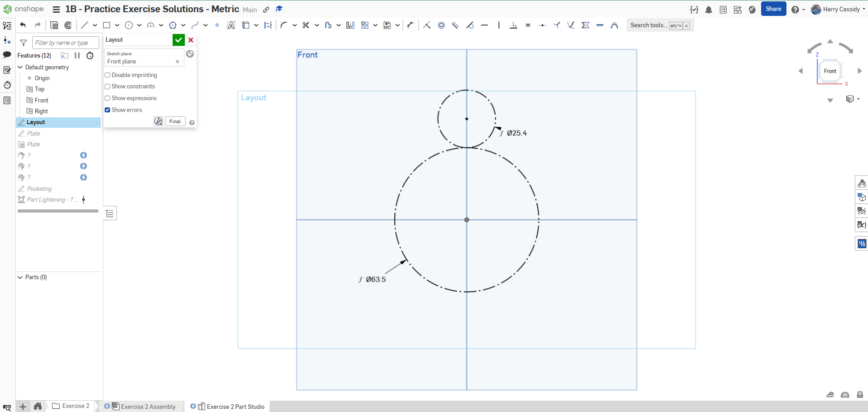The width and height of the screenshot is (868, 412).
Task: Uncheck the Show errors checkbox
Action: 108,110
